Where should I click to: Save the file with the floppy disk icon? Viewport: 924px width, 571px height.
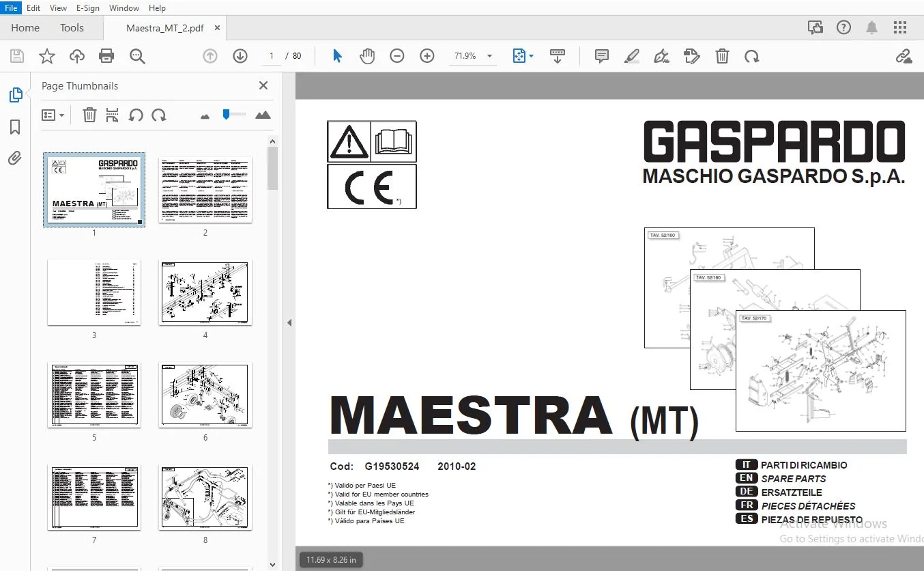[x=16, y=56]
